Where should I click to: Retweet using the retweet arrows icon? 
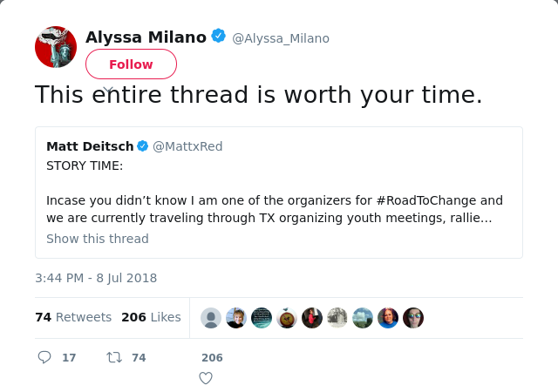(x=114, y=357)
